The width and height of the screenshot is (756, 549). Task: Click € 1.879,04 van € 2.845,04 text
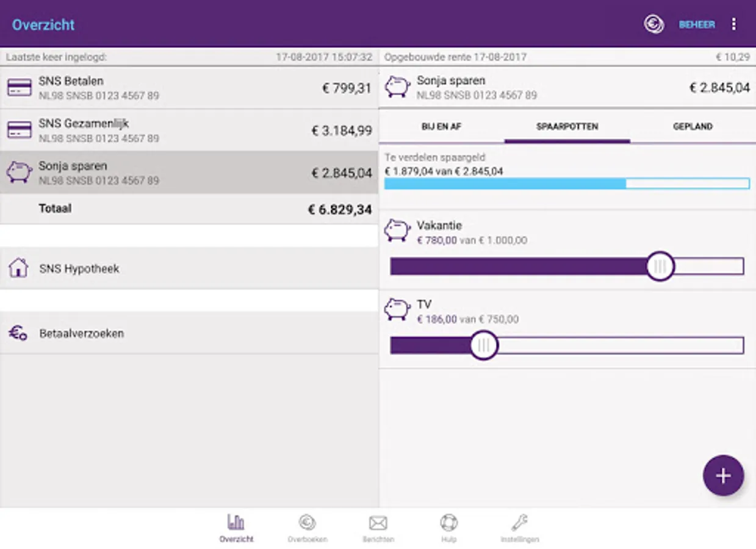coord(444,171)
